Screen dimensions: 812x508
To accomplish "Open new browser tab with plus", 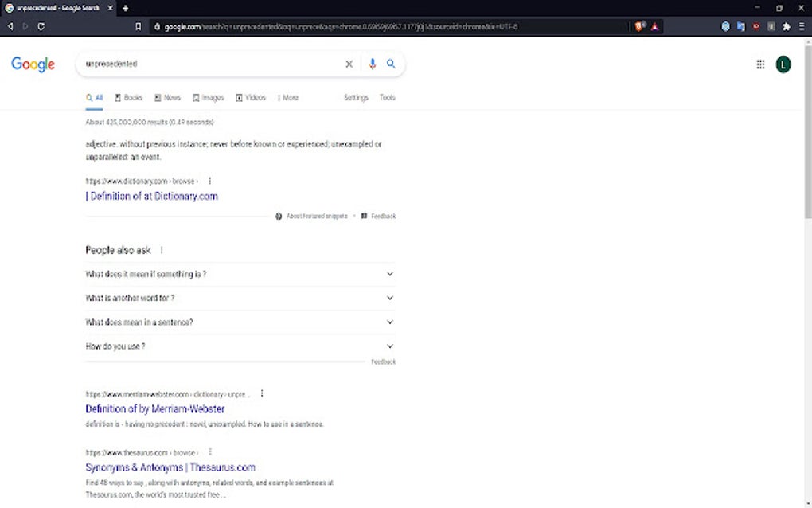I will pos(125,8).
